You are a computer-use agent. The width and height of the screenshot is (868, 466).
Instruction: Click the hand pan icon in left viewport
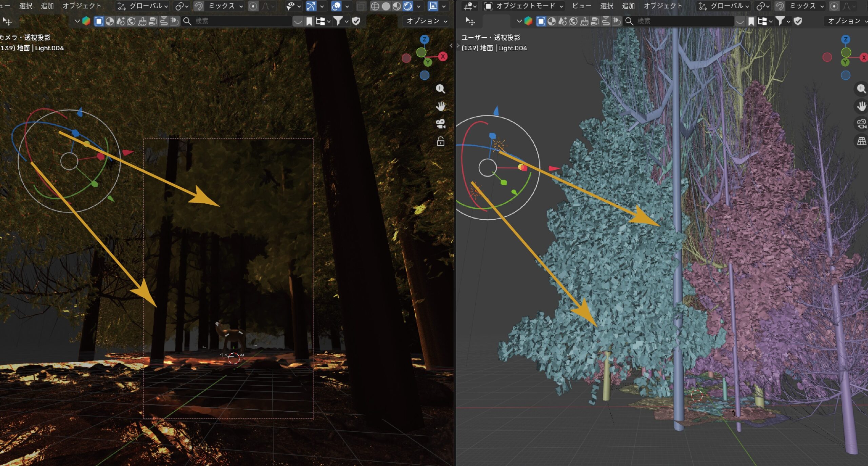440,107
